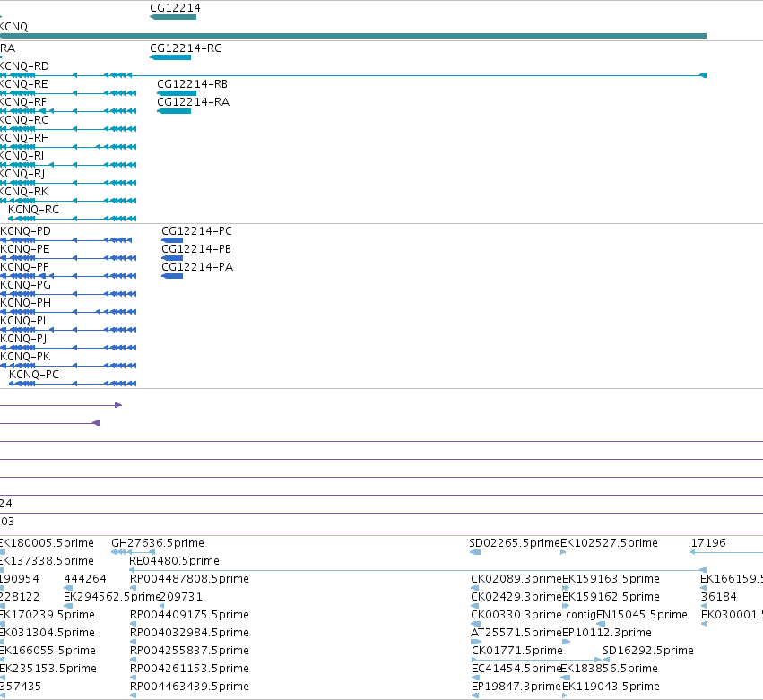Click the CK02429.3prime EST label
Image resolution: width=763 pixels, height=700 pixels.
(516, 597)
